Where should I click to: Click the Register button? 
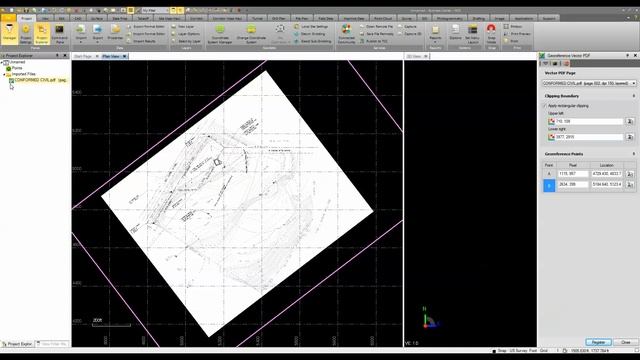[x=598, y=342]
